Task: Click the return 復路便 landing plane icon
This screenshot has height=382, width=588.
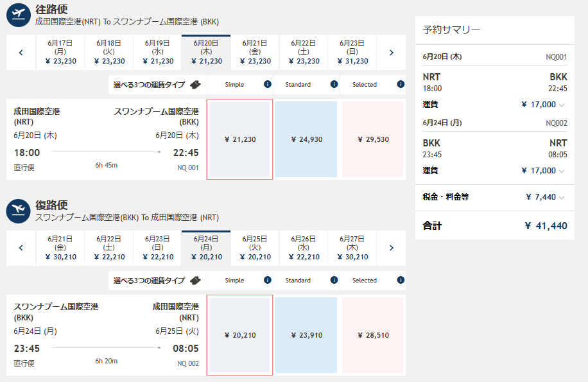Action: pyautogui.click(x=19, y=211)
